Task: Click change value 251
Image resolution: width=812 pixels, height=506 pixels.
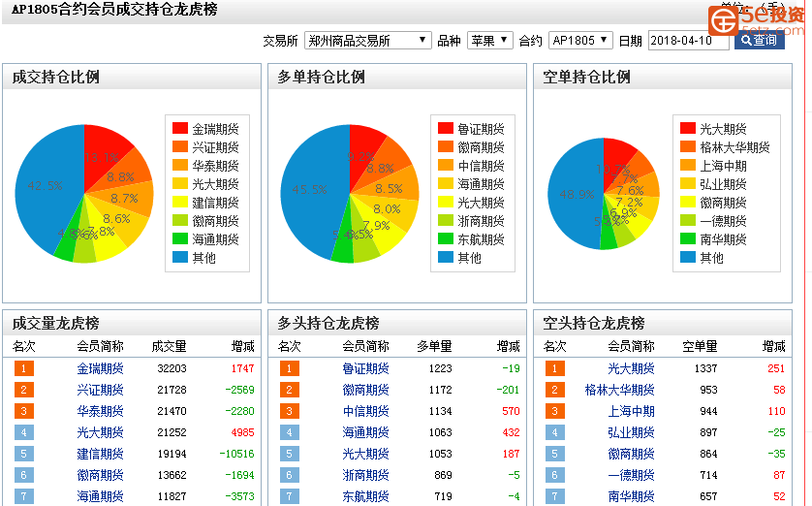Action: pos(776,368)
